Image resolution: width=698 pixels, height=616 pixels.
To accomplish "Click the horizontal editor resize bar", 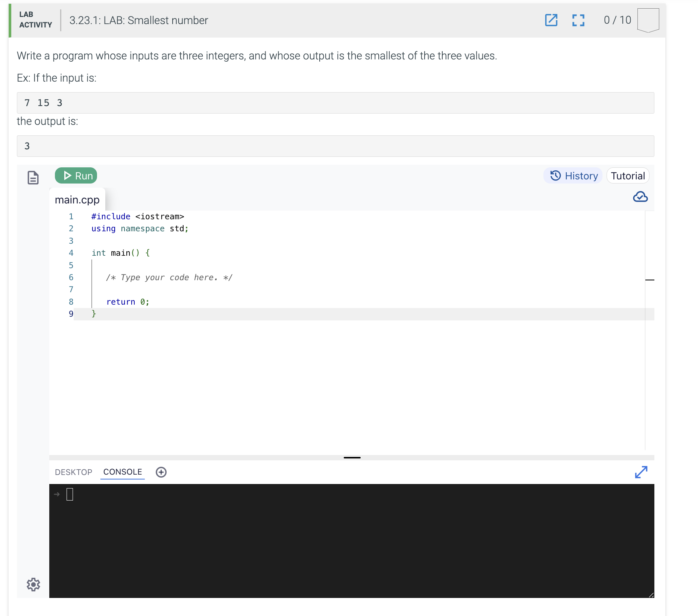I will (649, 280).
